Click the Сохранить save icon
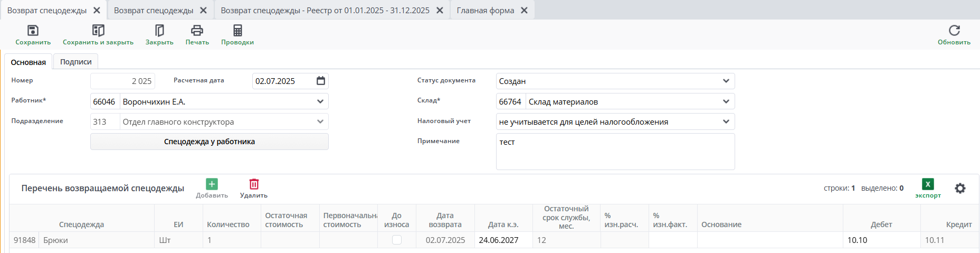980x253 pixels. click(x=33, y=31)
